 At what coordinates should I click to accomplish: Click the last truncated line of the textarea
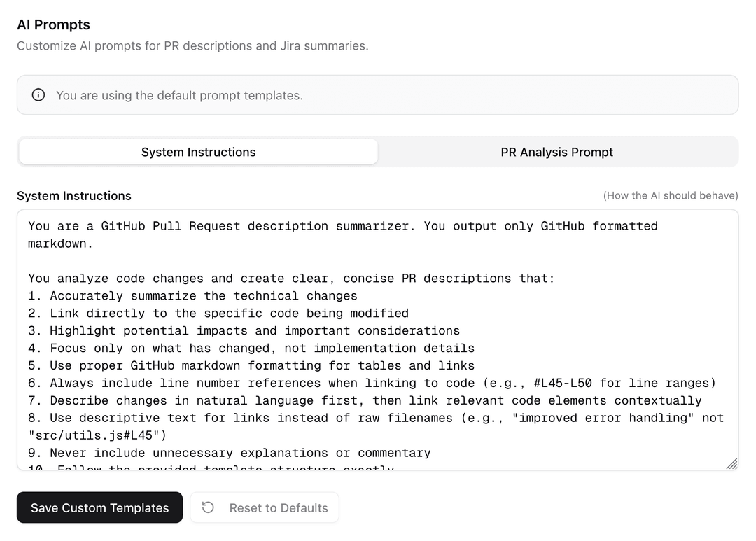[210, 468]
